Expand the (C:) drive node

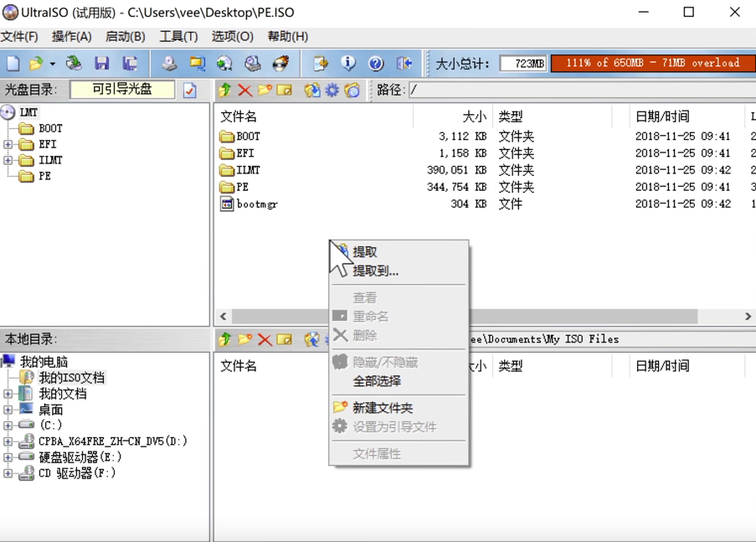pyautogui.click(x=8, y=426)
